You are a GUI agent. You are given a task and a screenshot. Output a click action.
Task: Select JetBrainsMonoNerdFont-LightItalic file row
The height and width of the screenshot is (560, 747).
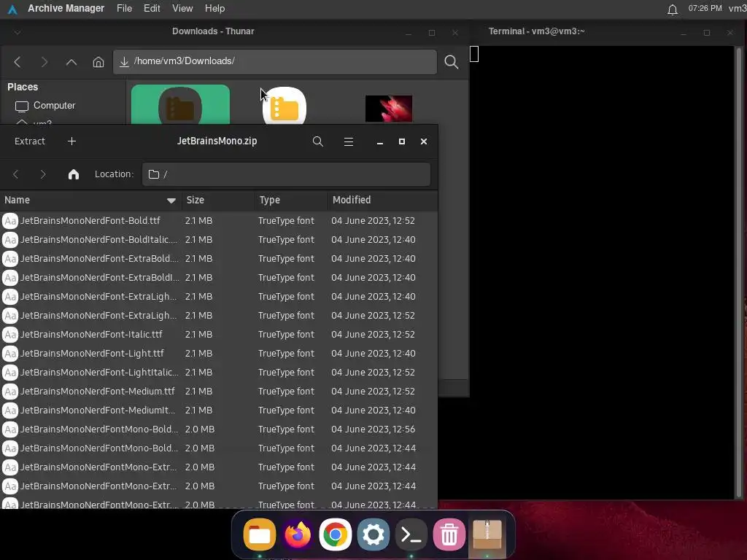[219, 373]
